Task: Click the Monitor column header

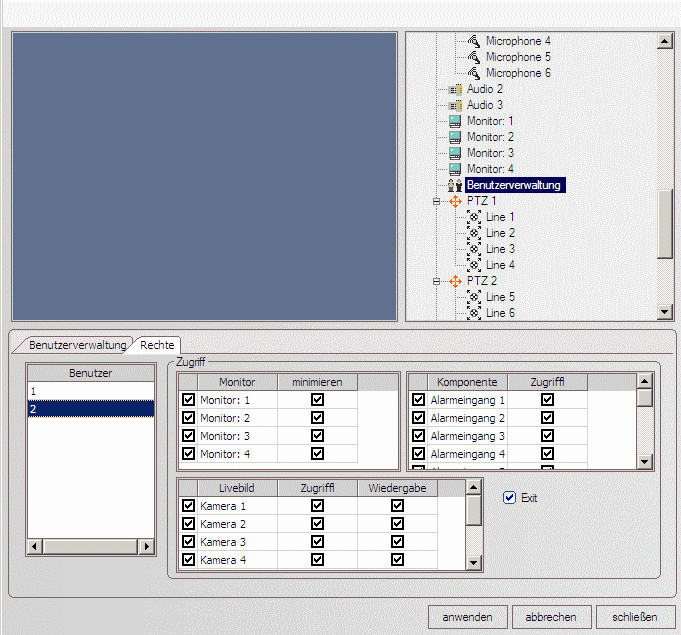Action: [237, 382]
